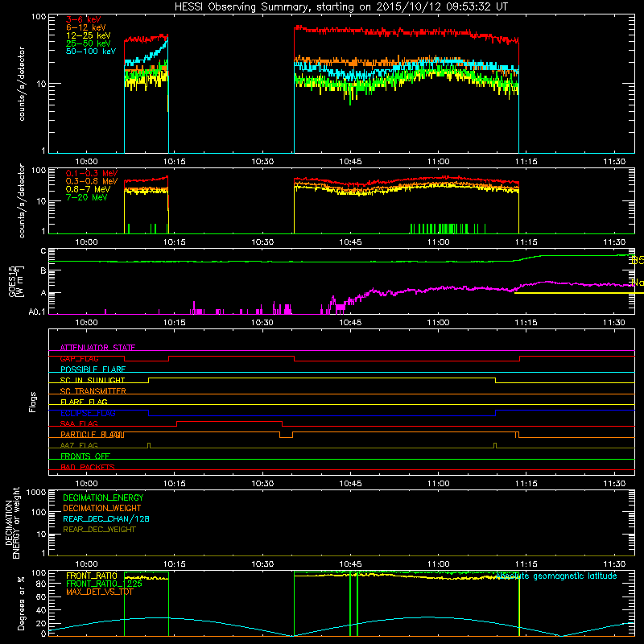Screen dimensions: 644x644
Task: Click the 0.3-0.8 MeV legend entry
Action: click(x=92, y=181)
